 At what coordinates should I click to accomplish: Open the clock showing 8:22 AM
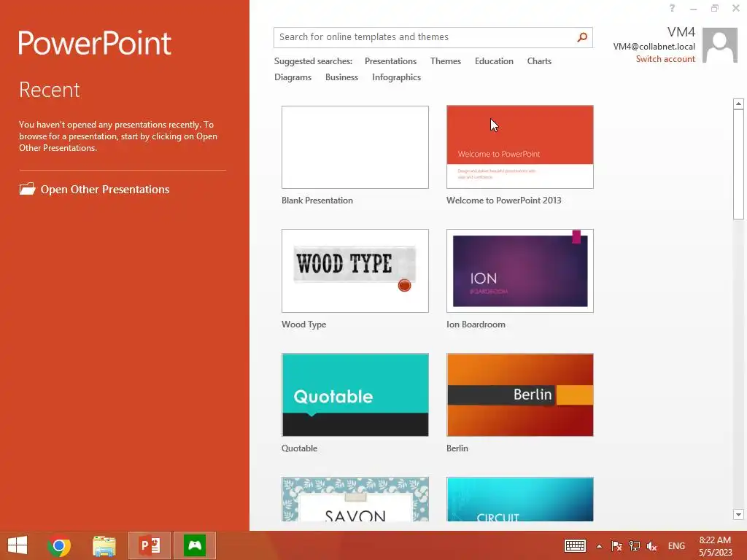coord(715,545)
